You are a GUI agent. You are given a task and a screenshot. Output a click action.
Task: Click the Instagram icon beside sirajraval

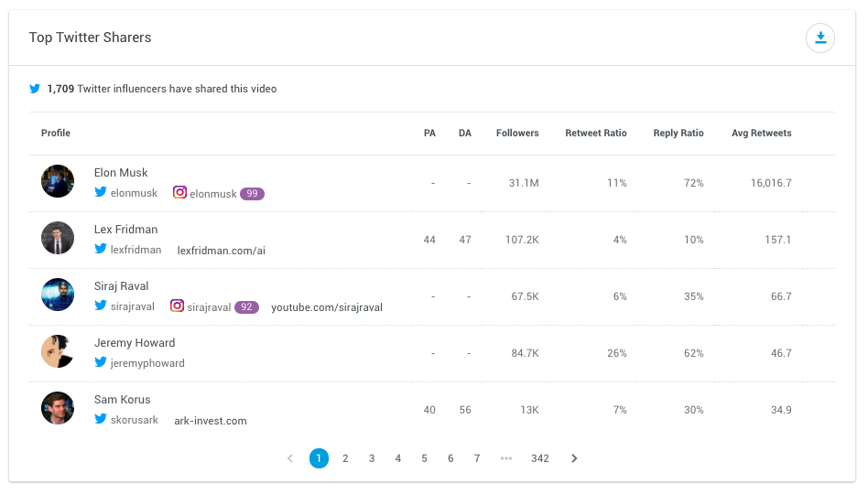(x=178, y=306)
